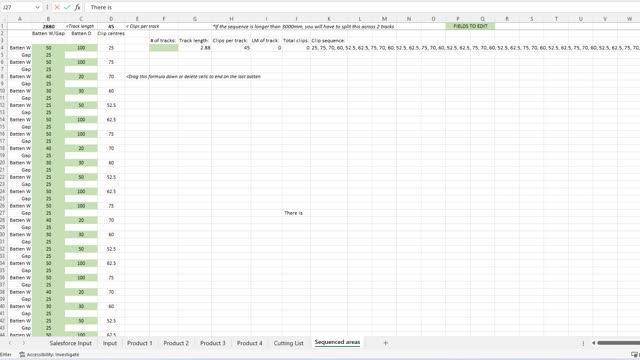
Task: Open the formula bar options dots
Action: coord(47,7)
